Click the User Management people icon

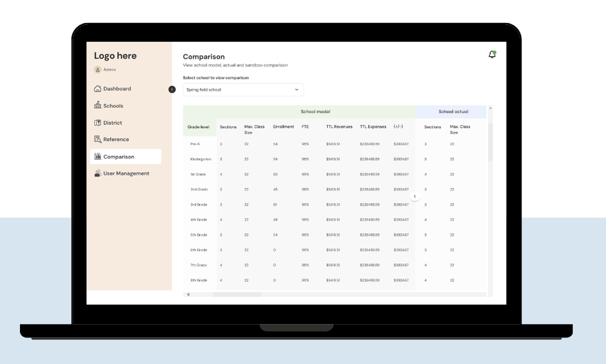pyautogui.click(x=97, y=174)
